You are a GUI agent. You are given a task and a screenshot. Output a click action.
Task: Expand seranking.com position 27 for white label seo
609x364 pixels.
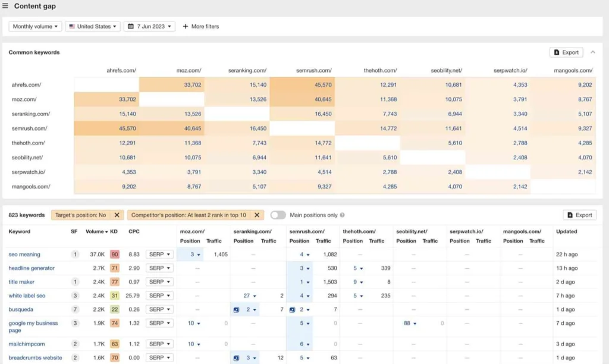click(x=250, y=296)
